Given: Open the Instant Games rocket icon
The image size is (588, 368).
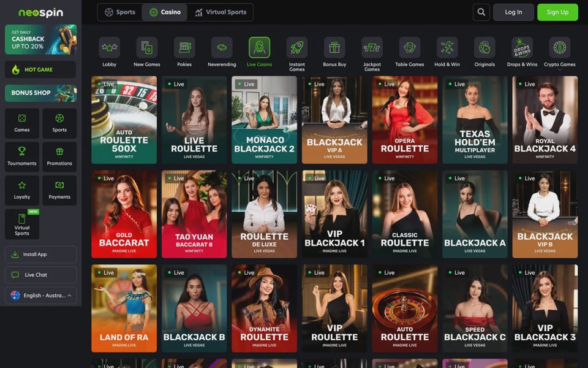Looking at the screenshot, I should (x=296, y=47).
